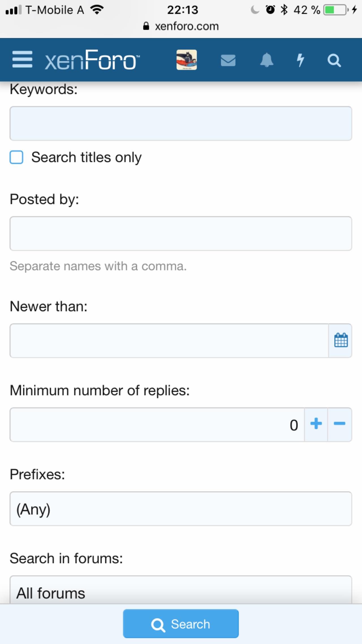
Task: Open the hamburger navigation menu
Action: (x=22, y=59)
